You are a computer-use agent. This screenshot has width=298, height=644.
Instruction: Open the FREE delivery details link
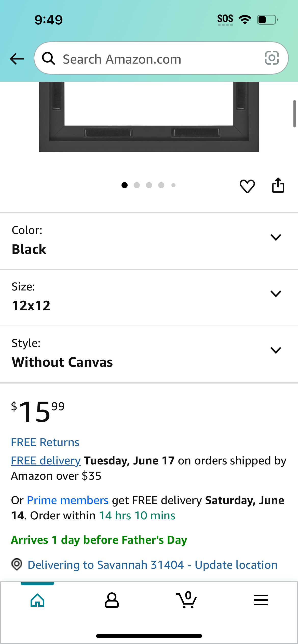46,461
